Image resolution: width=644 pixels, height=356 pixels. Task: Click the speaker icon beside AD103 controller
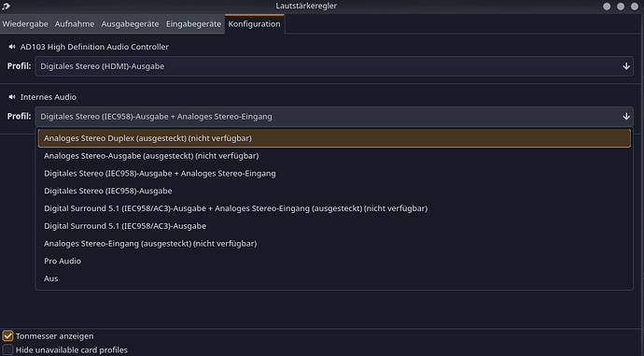tap(12, 47)
